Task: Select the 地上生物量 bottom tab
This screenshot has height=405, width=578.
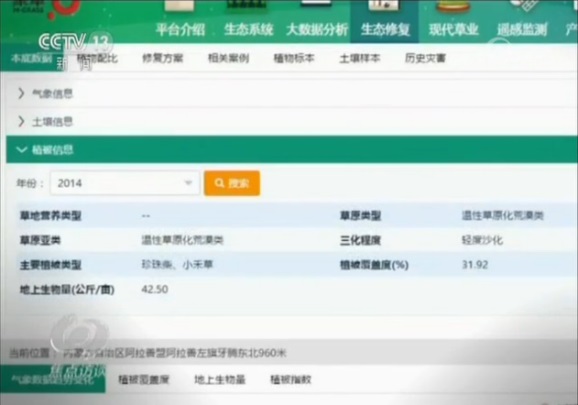Action: tap(220, 379)
